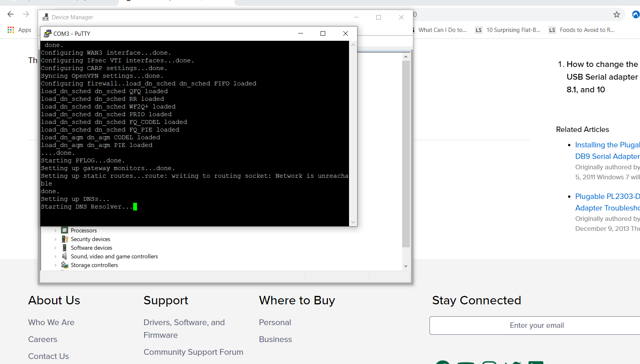
Task: Open the Contact Us footer link
Action: pyautogui.click(x=48, y=356)
